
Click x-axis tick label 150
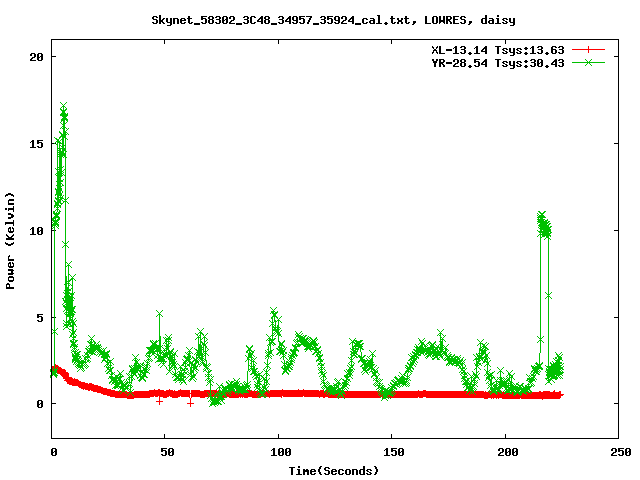(394, 452)
